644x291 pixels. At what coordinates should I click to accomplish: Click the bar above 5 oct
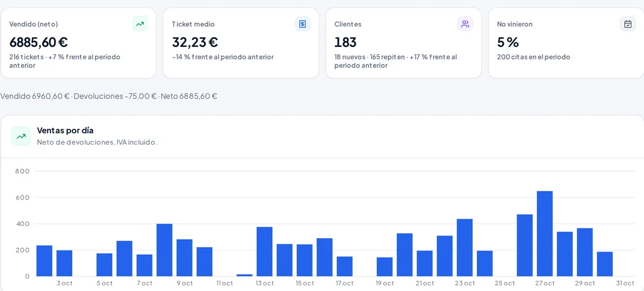[105, 264]
